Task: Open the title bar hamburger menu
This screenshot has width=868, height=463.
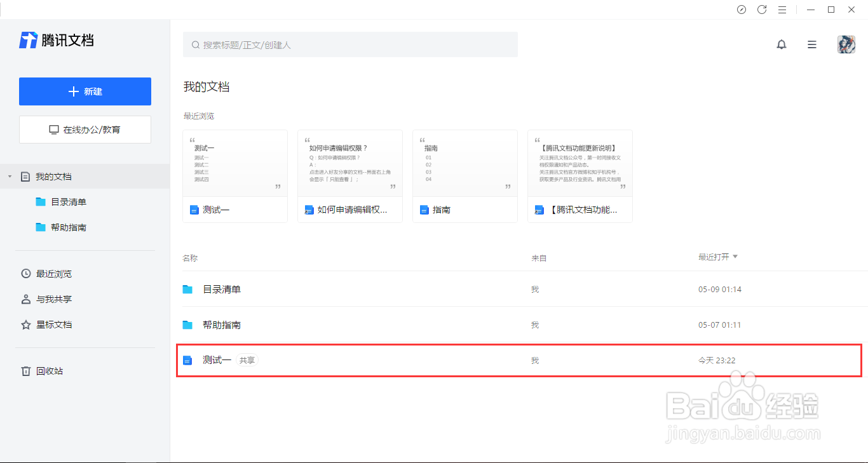Action: [782, 10]
